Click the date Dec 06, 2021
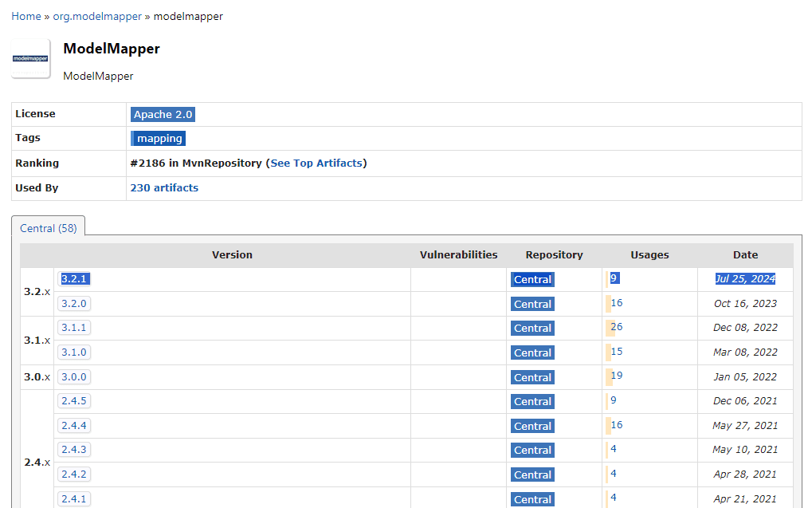Screen dimensions: 812x508 pyautogui.click(x=745, y=400)
